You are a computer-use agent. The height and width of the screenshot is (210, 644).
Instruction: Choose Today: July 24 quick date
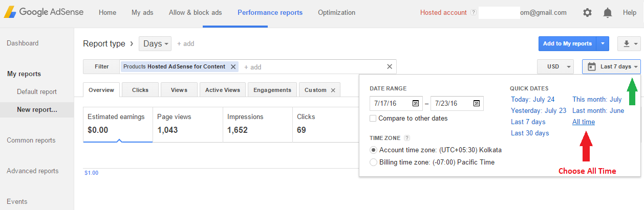533,100
